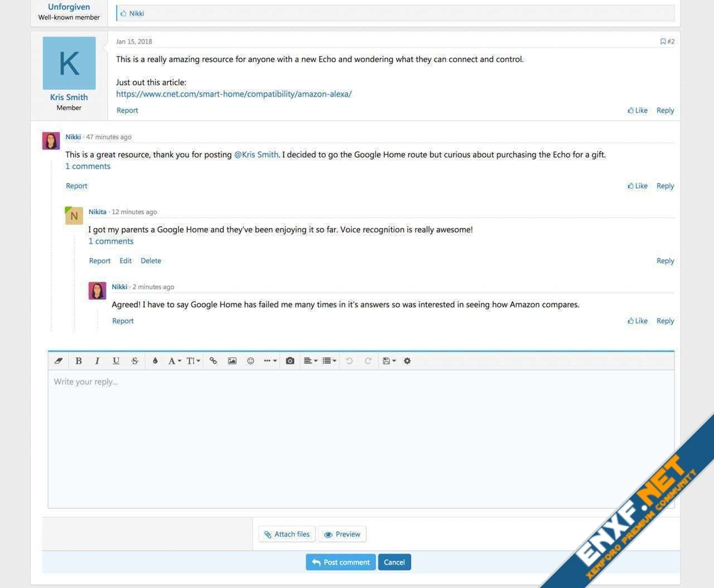This screenshot has width=714, height=588.
Task: Open the font family dropdown
Action: coord(174,361)
